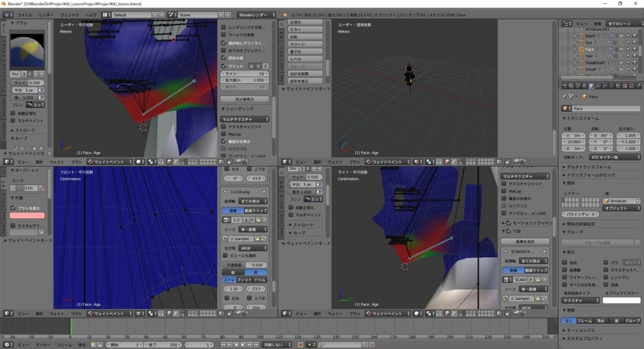Click the 画像を追加 button
Viewport: 644px width, 349px height.
pyautogui.click(x=525, y=241)
